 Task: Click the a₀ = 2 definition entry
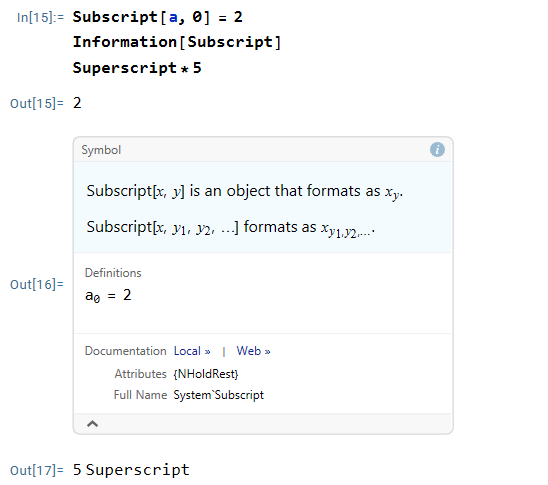point(108,296)
